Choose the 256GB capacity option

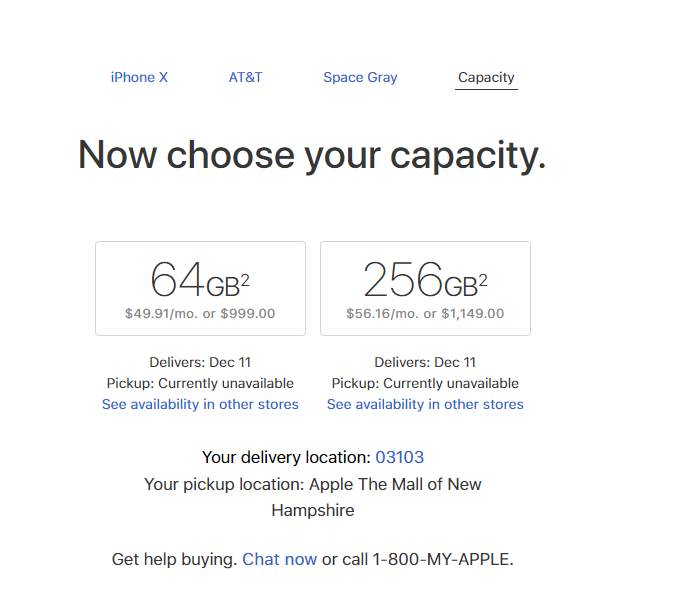[x=425, y=288]
